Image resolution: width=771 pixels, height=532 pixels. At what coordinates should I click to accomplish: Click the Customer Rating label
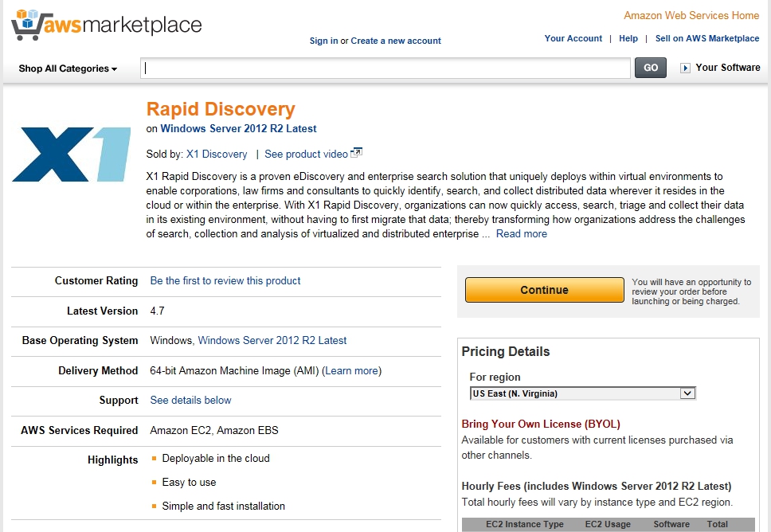pos(96,281)
